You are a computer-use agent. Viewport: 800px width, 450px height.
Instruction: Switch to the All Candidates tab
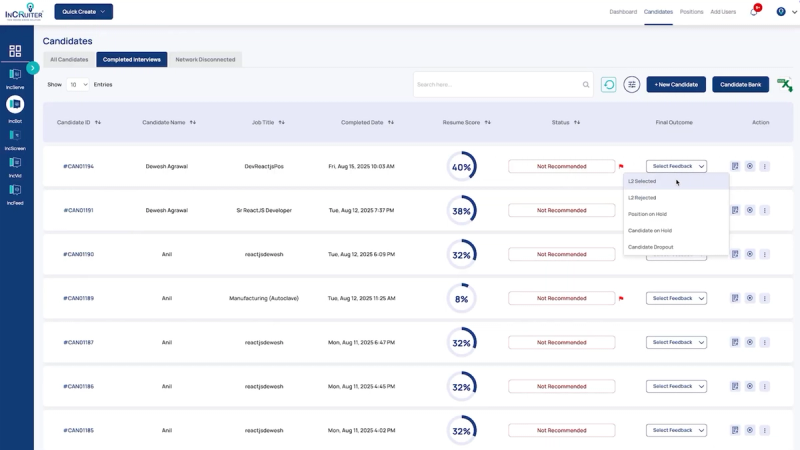pos(69,60)
